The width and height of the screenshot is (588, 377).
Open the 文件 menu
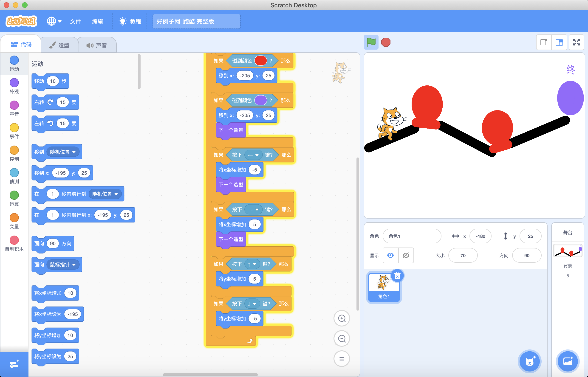[75, 21]
